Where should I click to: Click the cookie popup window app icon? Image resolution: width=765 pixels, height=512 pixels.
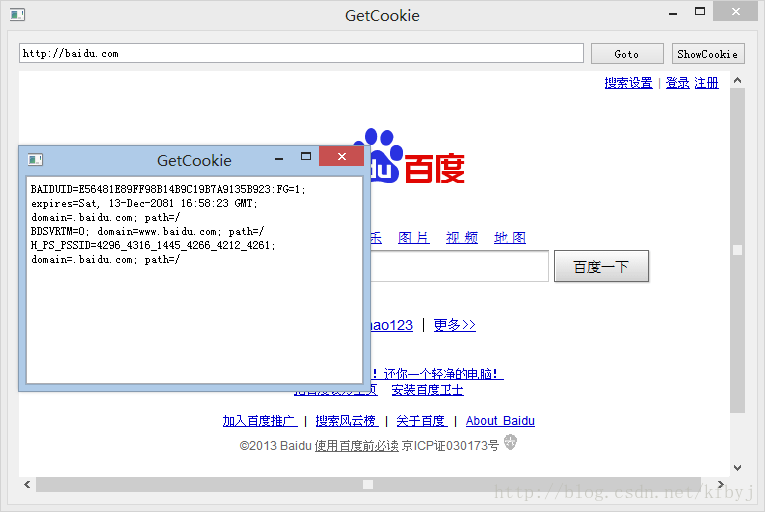tap(35, 160)
